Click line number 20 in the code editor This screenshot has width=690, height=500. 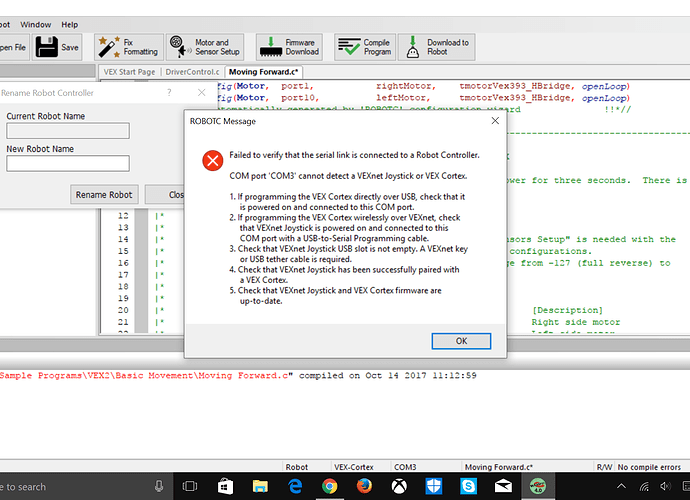(123, 310)
